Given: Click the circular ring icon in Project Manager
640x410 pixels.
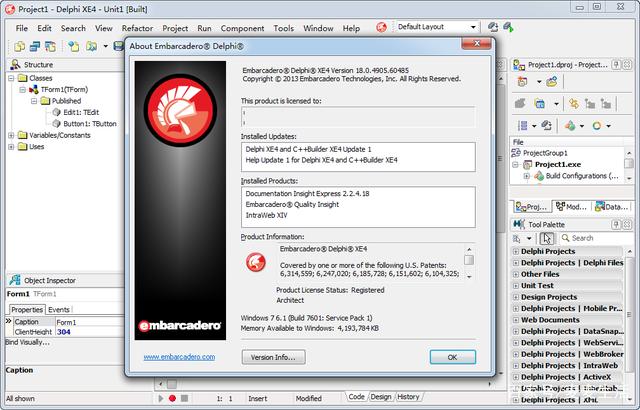Looking at the screenshot, I should coord(597,126).
